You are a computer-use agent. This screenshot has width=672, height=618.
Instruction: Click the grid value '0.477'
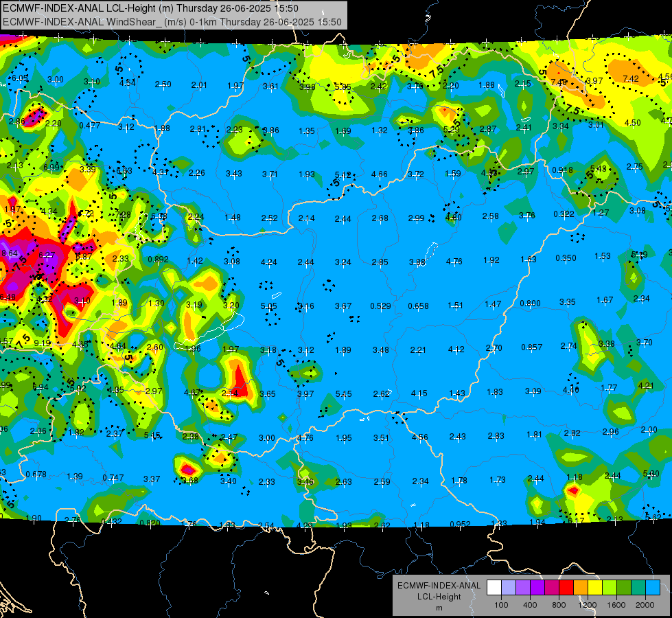click(x=89, y=125)
